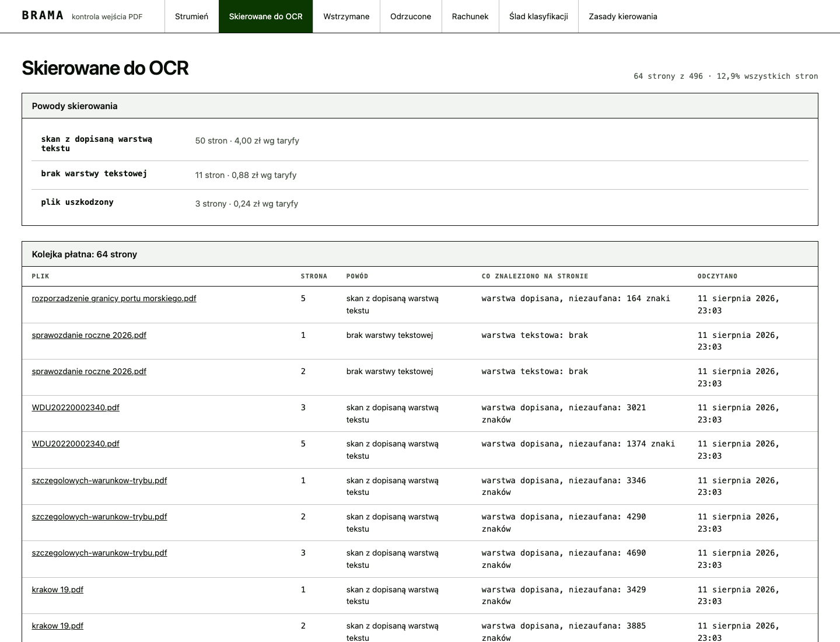The height and width of the screenshot is (642, 840).
Task: Click 'warstwa dopisana, niezaufana: 164 znaki' cell
Action: [576, 298]
